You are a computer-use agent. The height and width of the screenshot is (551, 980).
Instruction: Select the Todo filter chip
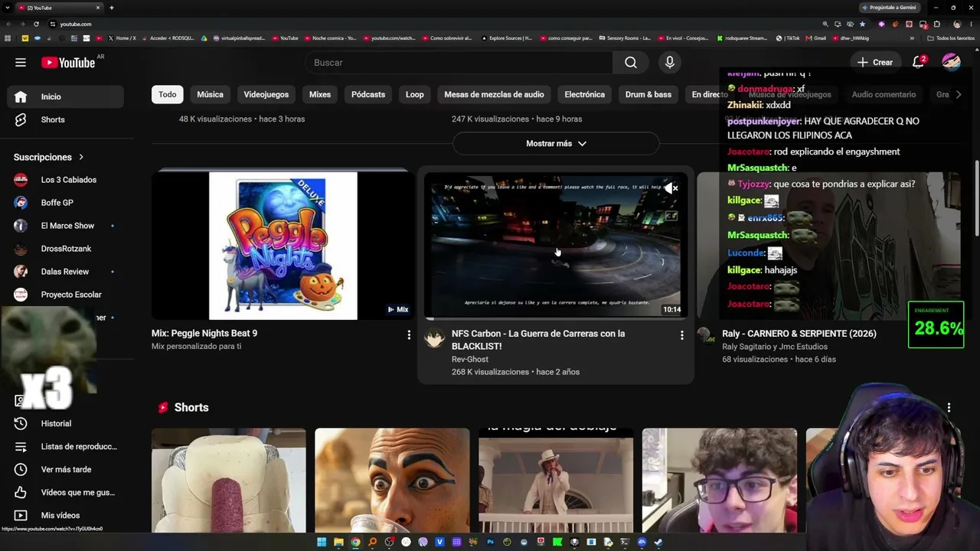[x=168, y=94]
